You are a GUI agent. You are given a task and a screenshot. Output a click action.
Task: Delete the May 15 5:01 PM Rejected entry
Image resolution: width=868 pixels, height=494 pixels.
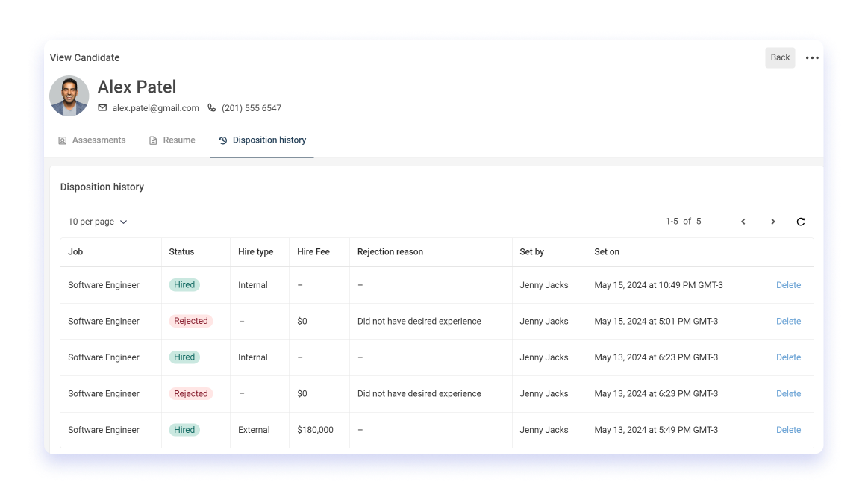click(788, 322)
